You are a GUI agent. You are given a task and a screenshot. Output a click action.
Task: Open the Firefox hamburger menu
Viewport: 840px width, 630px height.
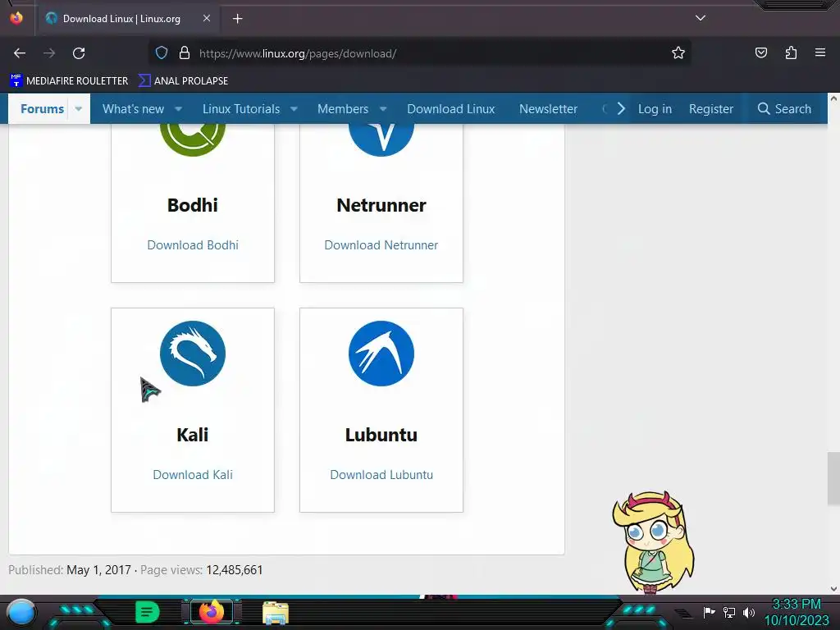coord(820,53)
